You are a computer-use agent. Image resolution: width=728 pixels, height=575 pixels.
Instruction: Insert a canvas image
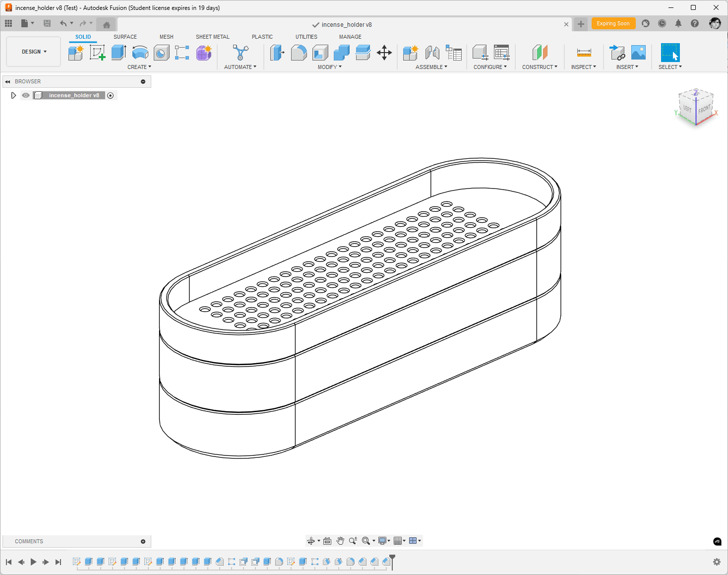tap(638, 53)
